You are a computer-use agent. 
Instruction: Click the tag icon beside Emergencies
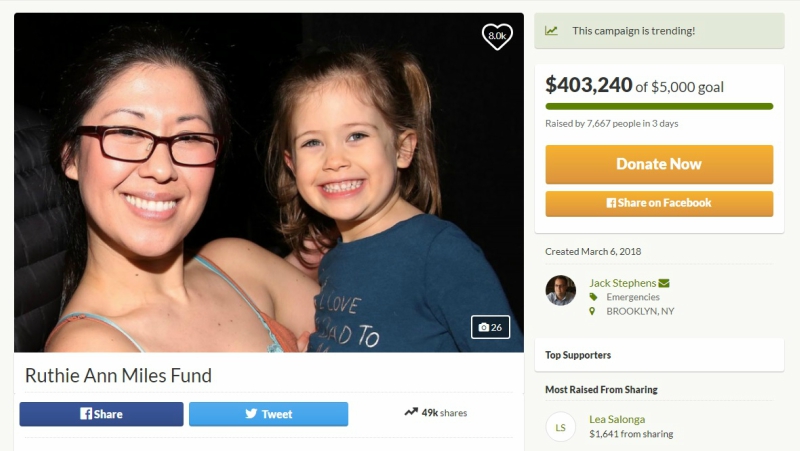click(x=593, y=297)
